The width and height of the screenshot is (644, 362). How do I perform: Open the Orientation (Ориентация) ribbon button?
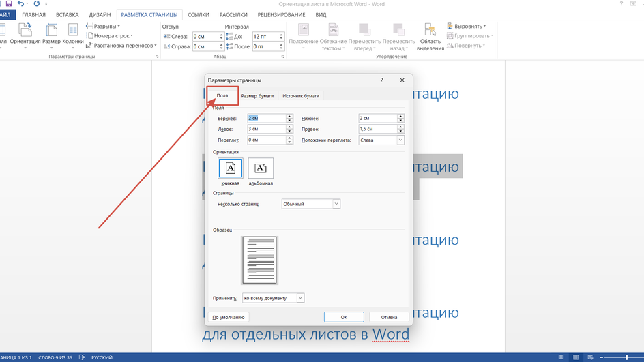click(25, 35)
